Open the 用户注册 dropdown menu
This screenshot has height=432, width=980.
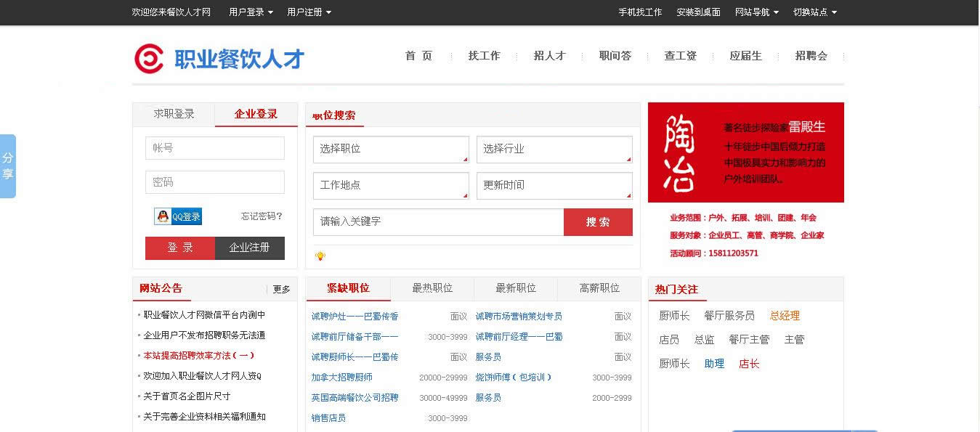[x=309, y=12]
